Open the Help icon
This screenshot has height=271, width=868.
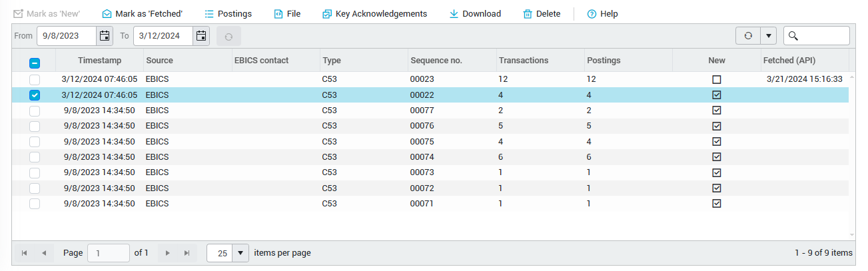592,13
